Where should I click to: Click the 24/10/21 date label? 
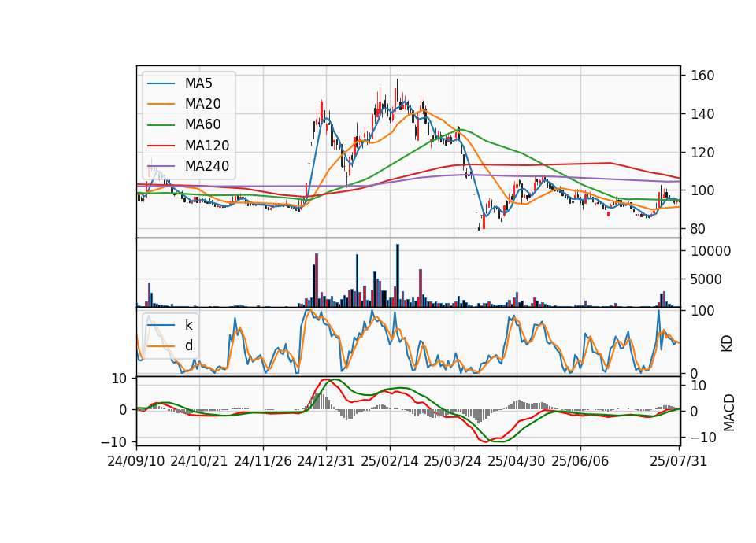pos(199,461)
